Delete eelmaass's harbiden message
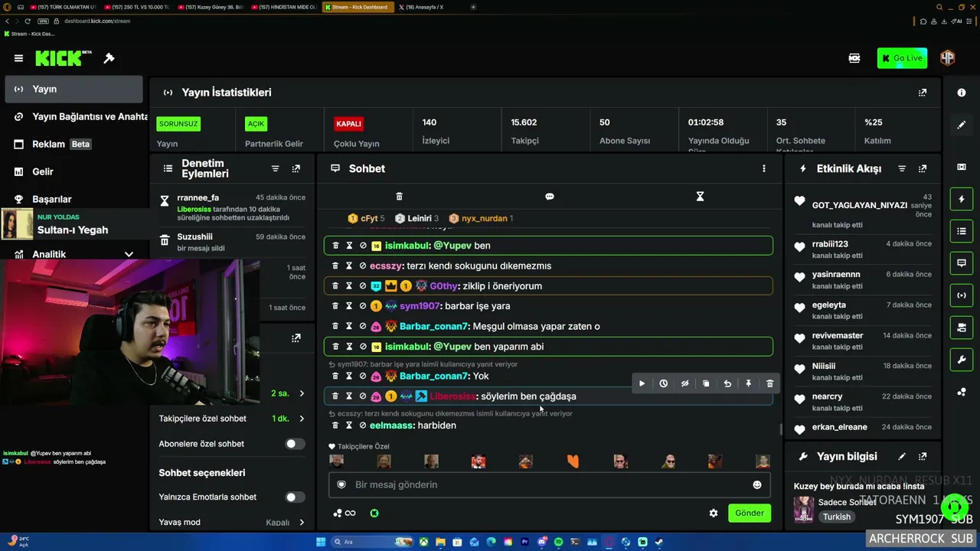980x551 pixels. tap(335, 425)
